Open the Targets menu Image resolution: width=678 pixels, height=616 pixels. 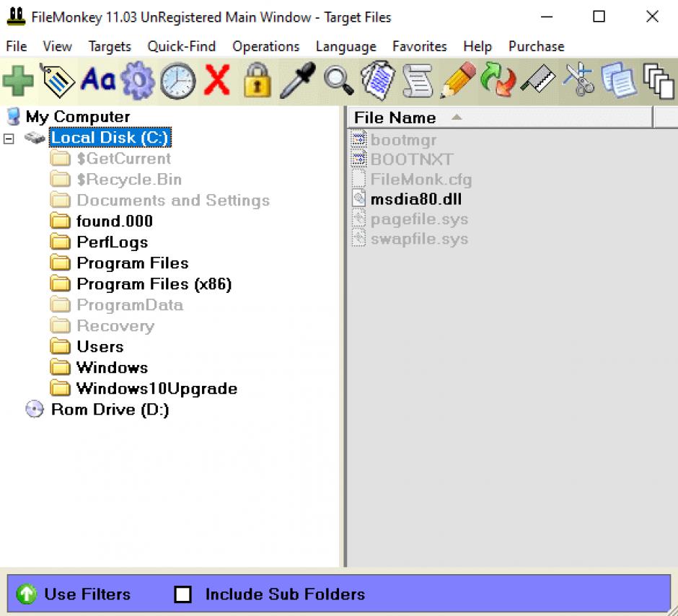(x=110, y=46)
